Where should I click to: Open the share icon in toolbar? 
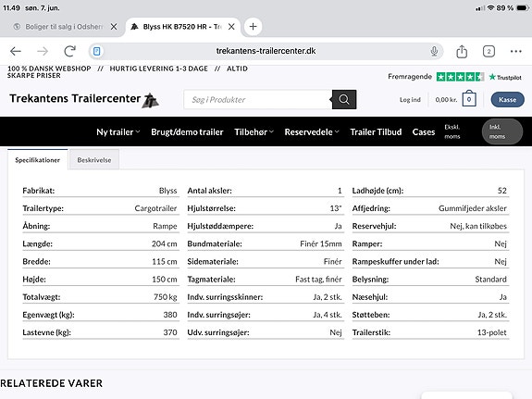(462, 52)
